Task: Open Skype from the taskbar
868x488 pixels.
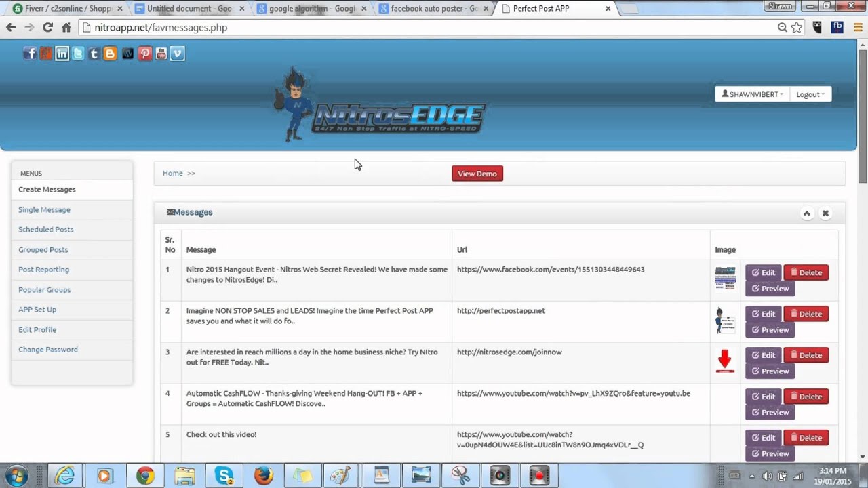Action: (x=224, y=476)
